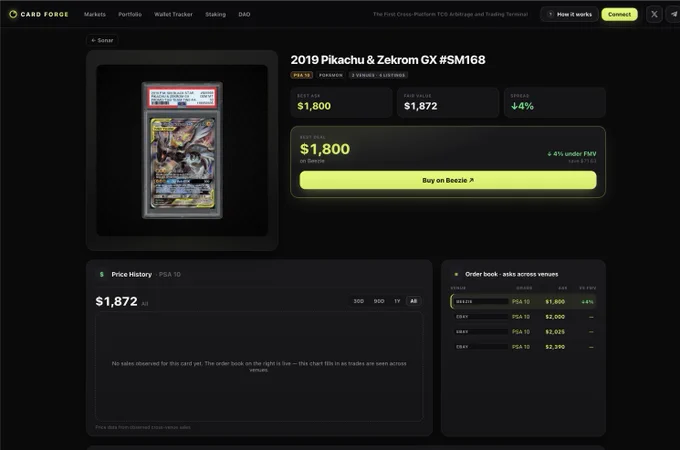Select the All price history range
The height and width of the screenshot is (450, 680).
coord(413,301)
